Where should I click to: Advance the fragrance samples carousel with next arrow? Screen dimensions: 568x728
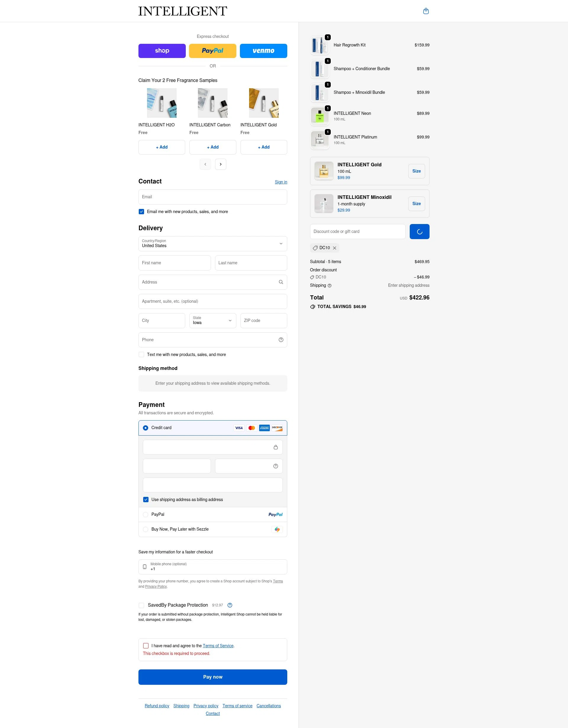click(x=220, y=164)
